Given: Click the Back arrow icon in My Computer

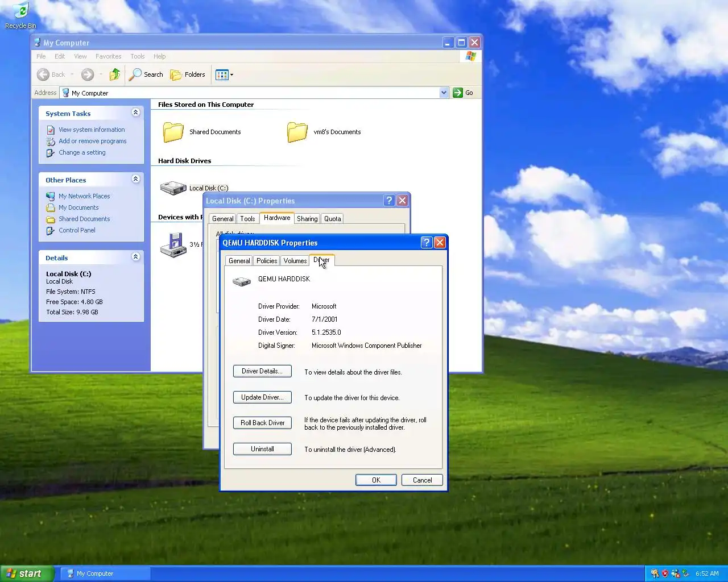Looking at the screenshot, I should [43, 74].
